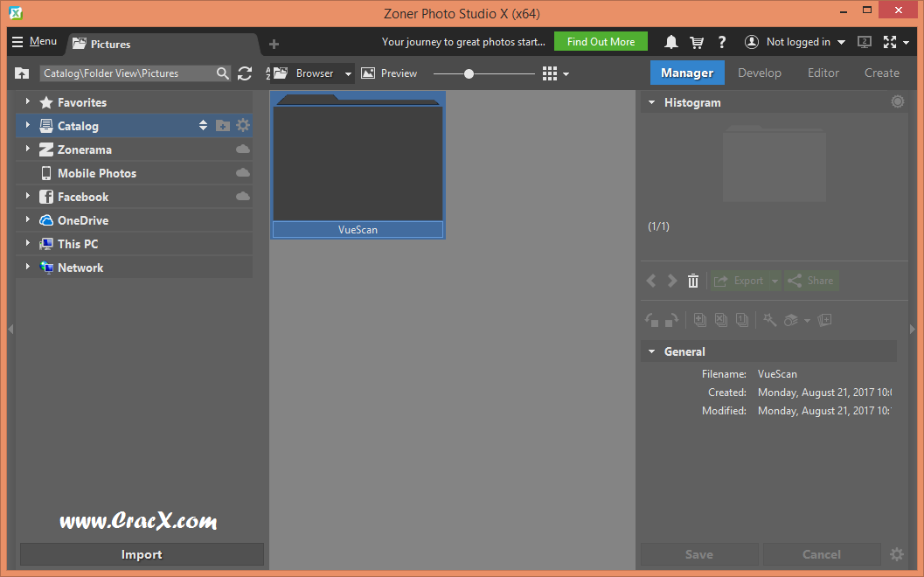Viewport: 924px width, 577px height.
Task: Click the Share button
Action: 811,281
